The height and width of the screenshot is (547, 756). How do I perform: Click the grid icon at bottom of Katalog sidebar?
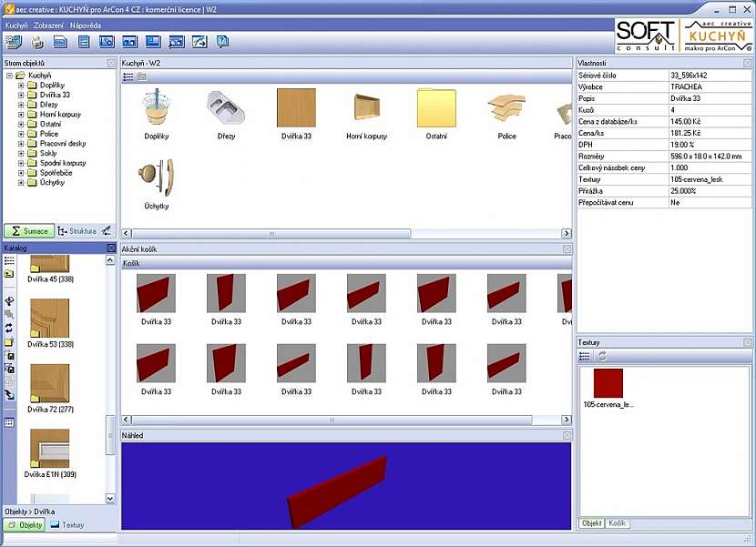click(9, 422)
